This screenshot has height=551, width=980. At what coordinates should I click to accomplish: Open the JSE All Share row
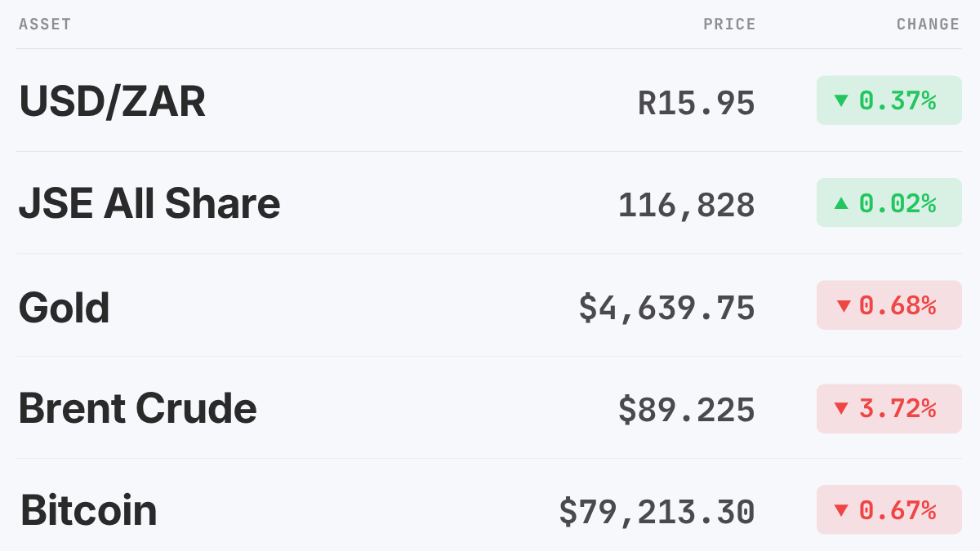pos(489,202)
